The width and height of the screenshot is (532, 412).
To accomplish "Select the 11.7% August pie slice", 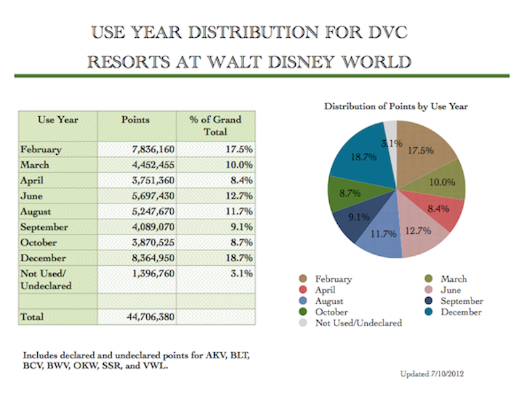I will point(384,234).
